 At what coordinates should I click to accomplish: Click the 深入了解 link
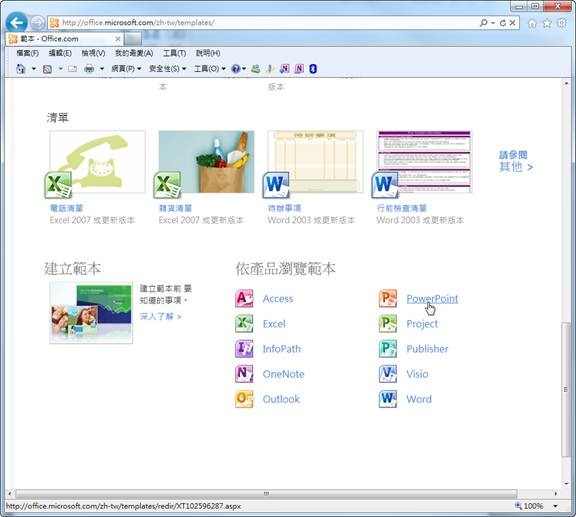pyautogui.click(x=161, y=316)
